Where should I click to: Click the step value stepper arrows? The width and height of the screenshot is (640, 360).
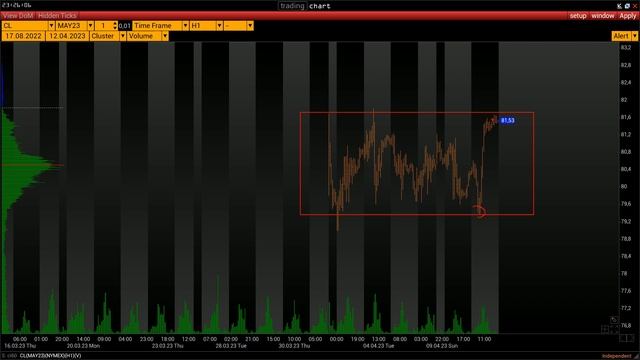(115, 25)
